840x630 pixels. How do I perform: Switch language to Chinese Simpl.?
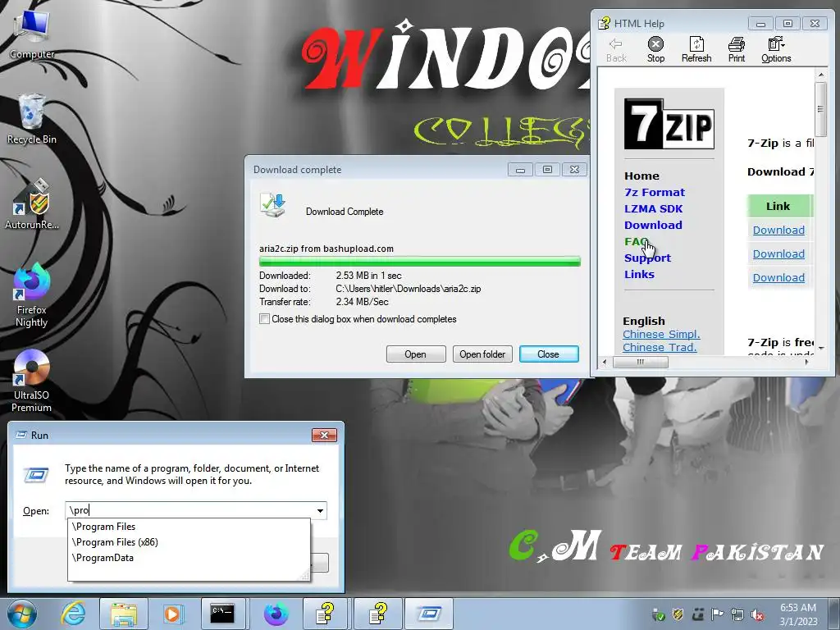pos(661,335)
